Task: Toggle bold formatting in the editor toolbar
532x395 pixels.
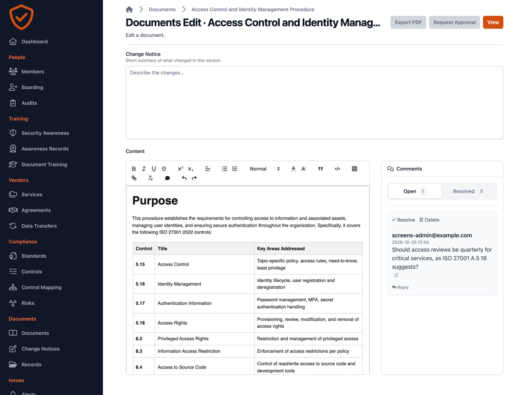Action: pos(134,169)
